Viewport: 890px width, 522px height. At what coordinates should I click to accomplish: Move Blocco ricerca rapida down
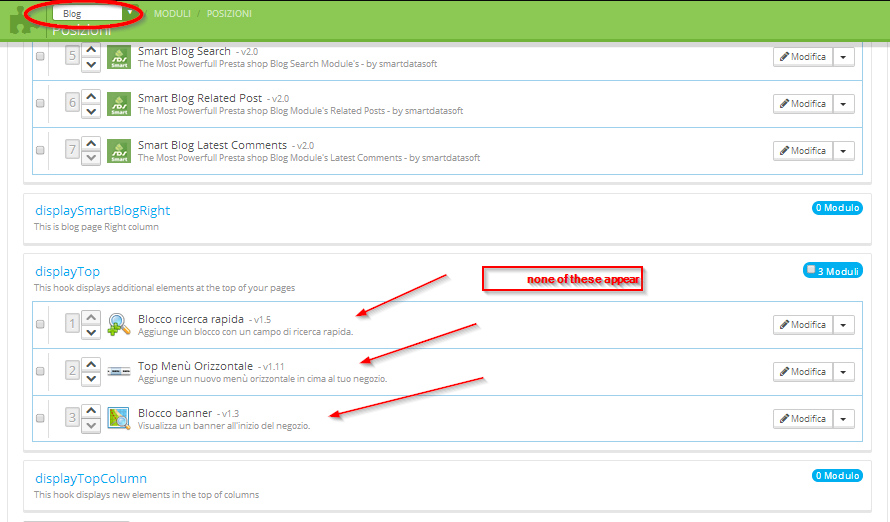click(x=91, y=332)
